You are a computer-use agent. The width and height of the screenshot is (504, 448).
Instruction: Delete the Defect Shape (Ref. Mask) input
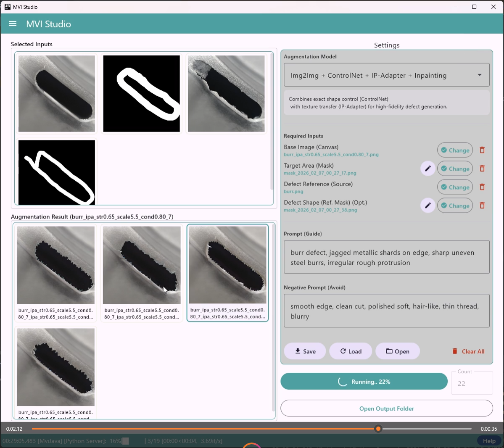[x=482, y=206]
